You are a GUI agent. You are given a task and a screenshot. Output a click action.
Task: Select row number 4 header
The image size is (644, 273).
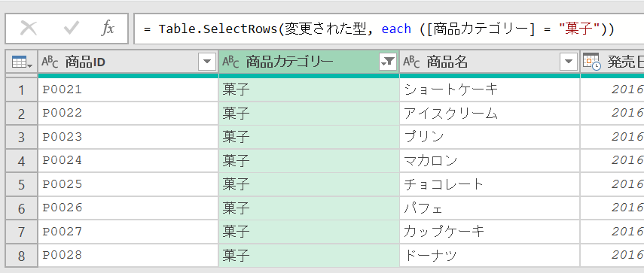[x=21, y=161]
